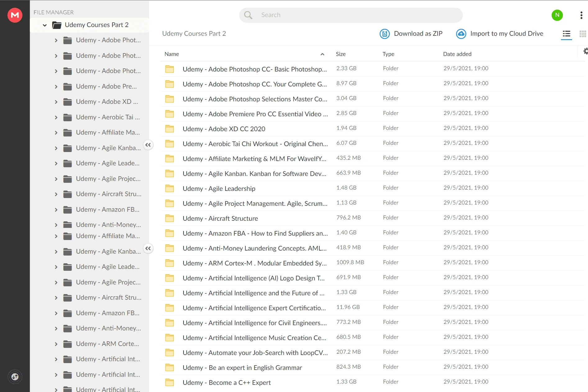This screenshot has width=588, height=392.
Task: Open Udemy - Adobe Photoshop Selections Master folder
Action: point(255,99)
